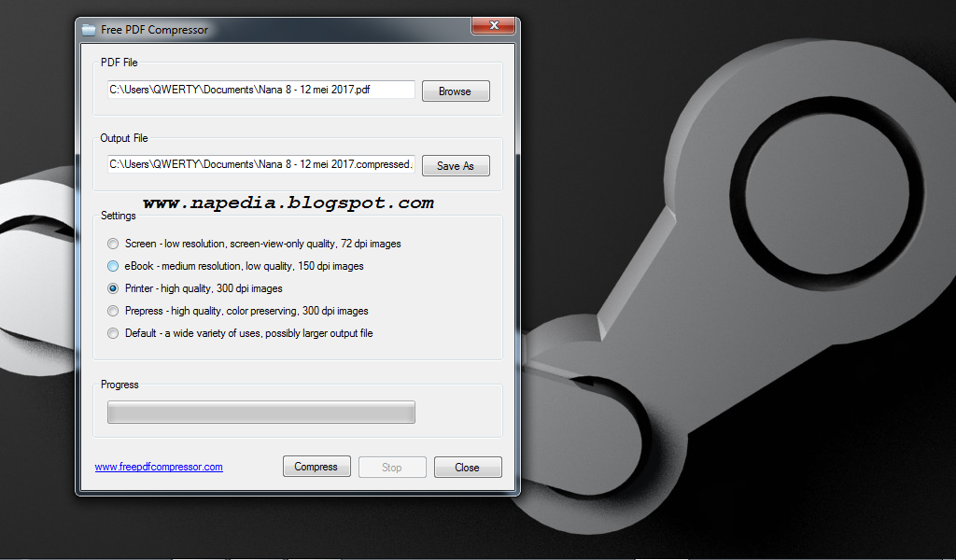The height and width of the screenshot is (560, 956).
Task: Click the compression progress bar
Action: click(261, 412)
